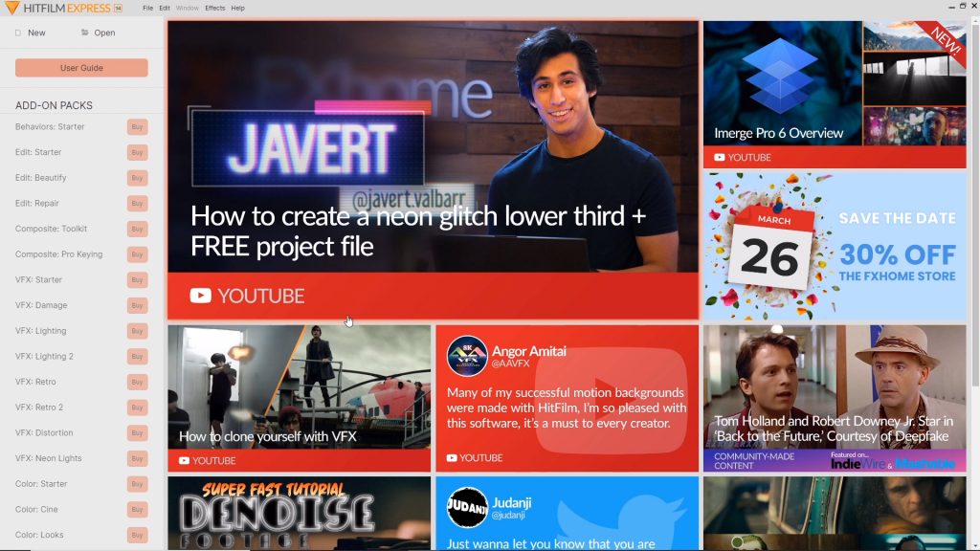
Task: Click YouTube icon under Imerge Pro card
Action: click(720, 158)
